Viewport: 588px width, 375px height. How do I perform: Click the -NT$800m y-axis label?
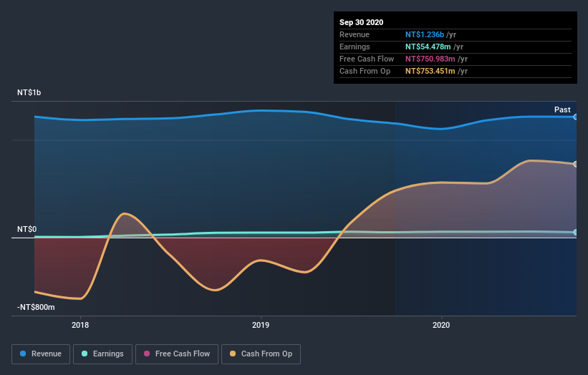tap(36, 307)
